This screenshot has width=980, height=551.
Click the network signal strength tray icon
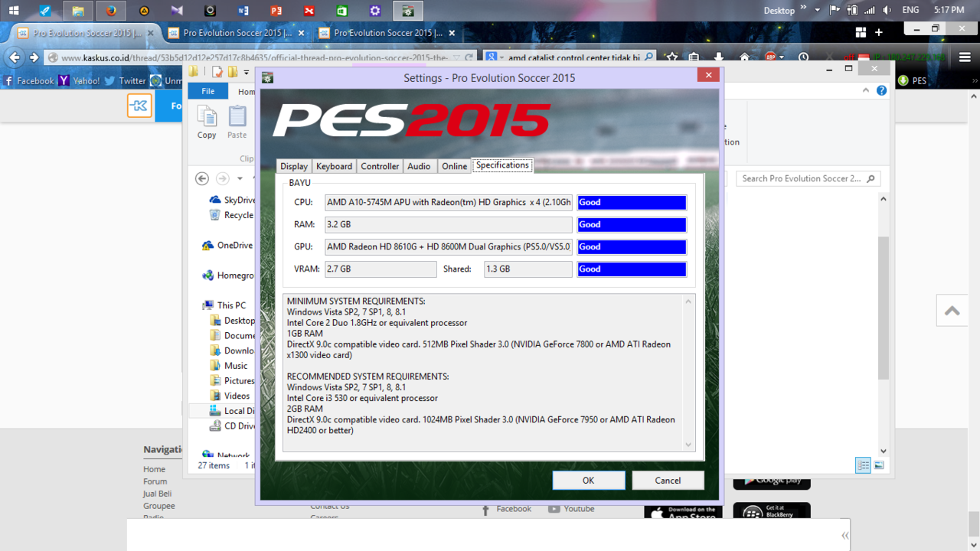pyautogui.click(x=871, y=10)
